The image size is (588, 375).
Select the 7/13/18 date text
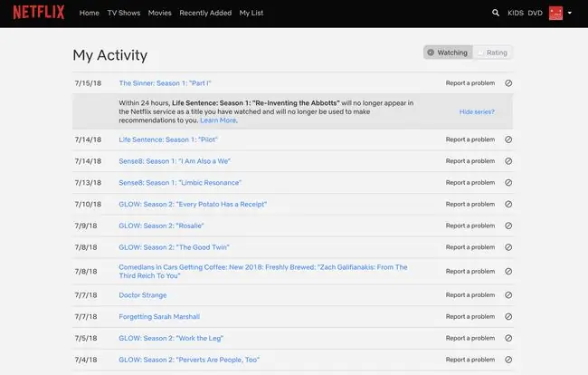coord(88,182)
